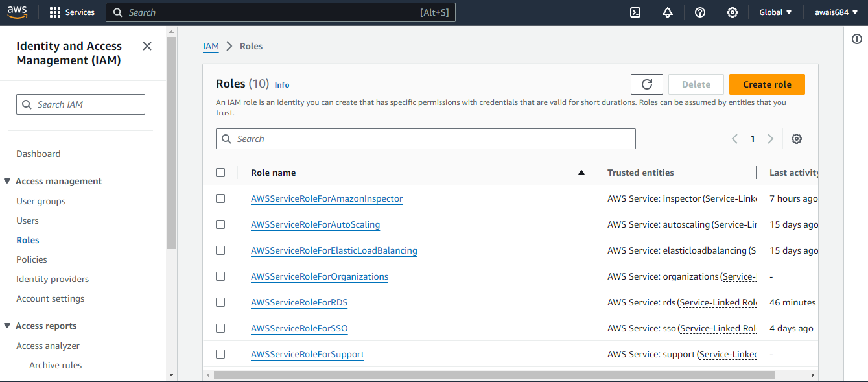Image resolution: width=868 pixels, height=382 pixels.
Task: Open the info panel icon
Action: point(857,40)
